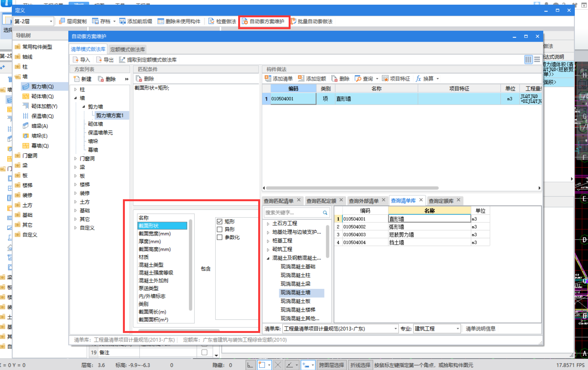Collapse the 墙 node in 方案列表

tap(75, 98)
